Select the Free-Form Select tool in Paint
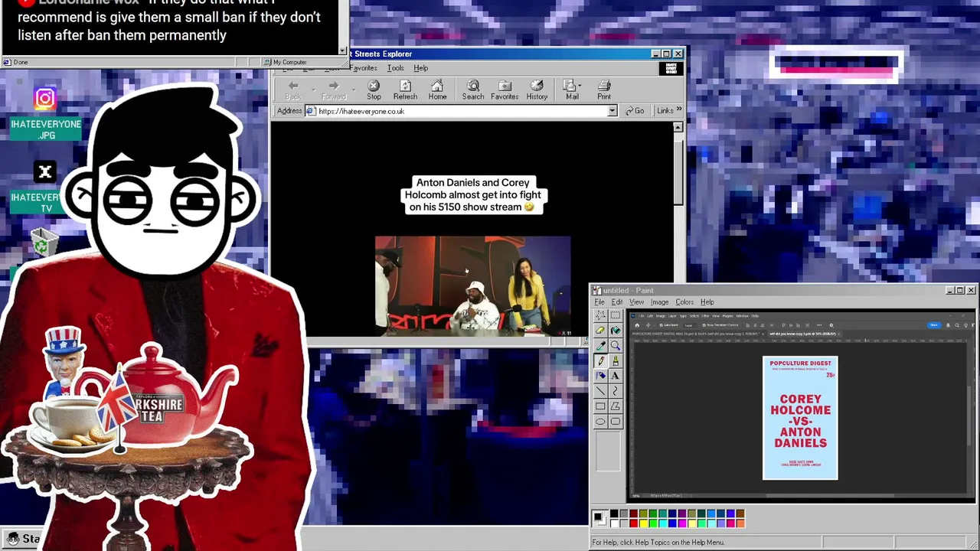 (x=600, y=315)
